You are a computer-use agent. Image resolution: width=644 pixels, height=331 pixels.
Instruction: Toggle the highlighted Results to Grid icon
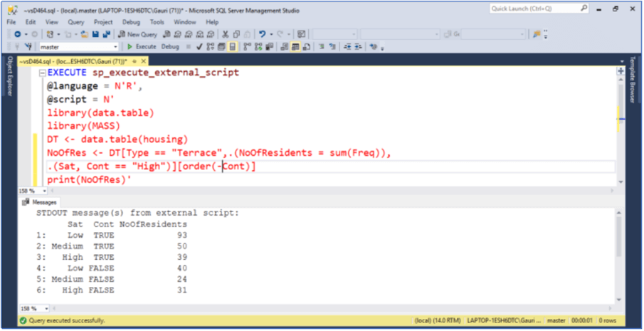(x=295, y=47)
